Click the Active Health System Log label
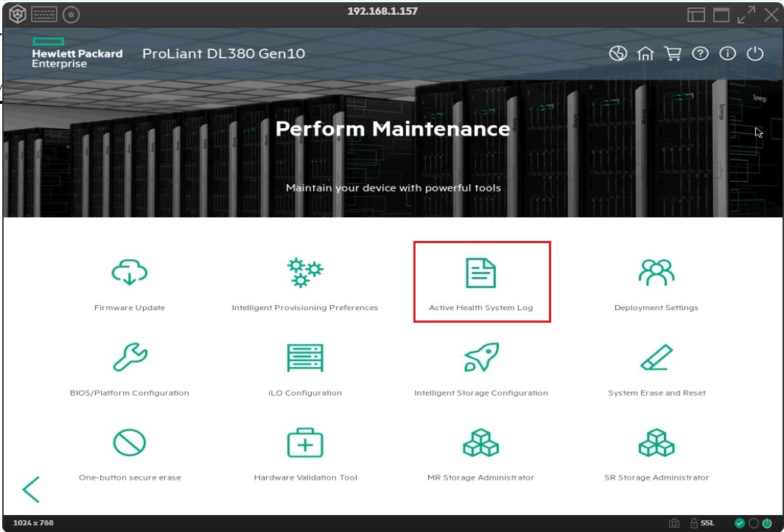The width and height of the screenshot is (784, 532). coord(481,307)
